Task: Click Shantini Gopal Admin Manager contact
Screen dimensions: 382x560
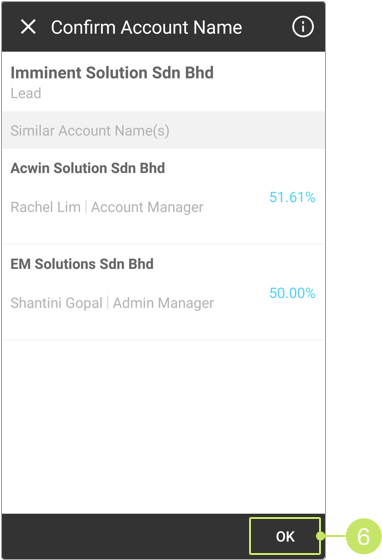Action: coord(112,303)
